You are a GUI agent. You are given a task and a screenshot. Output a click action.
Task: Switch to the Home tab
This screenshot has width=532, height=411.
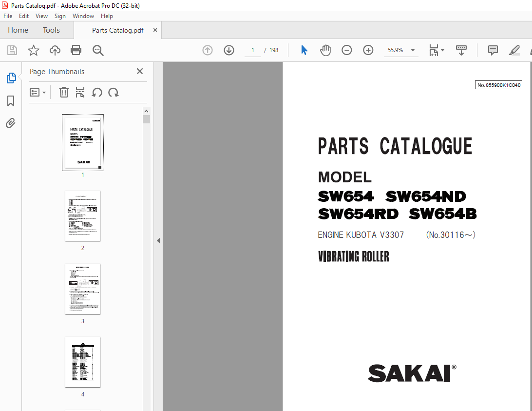coord(18,30)
